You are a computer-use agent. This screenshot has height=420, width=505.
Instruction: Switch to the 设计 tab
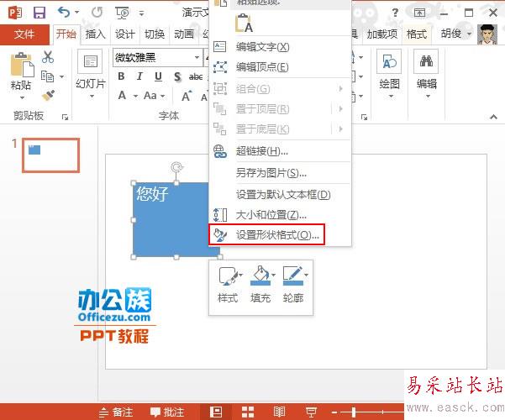click(x=124, y=34)
